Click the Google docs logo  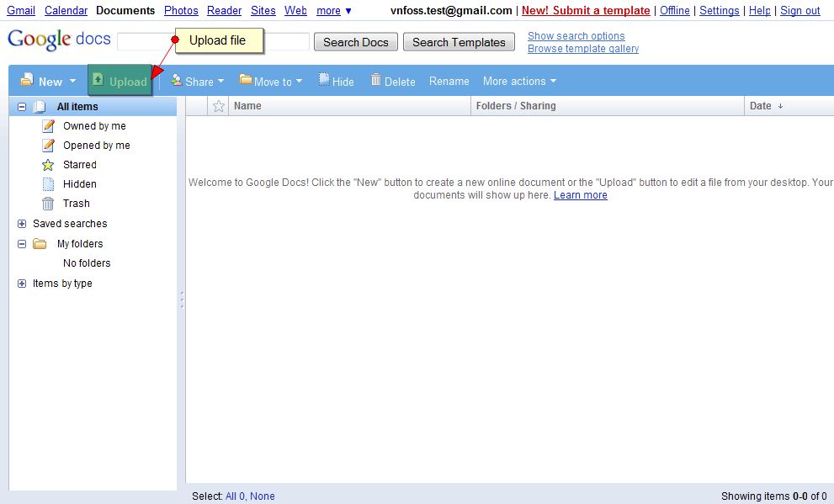(59, 40)
